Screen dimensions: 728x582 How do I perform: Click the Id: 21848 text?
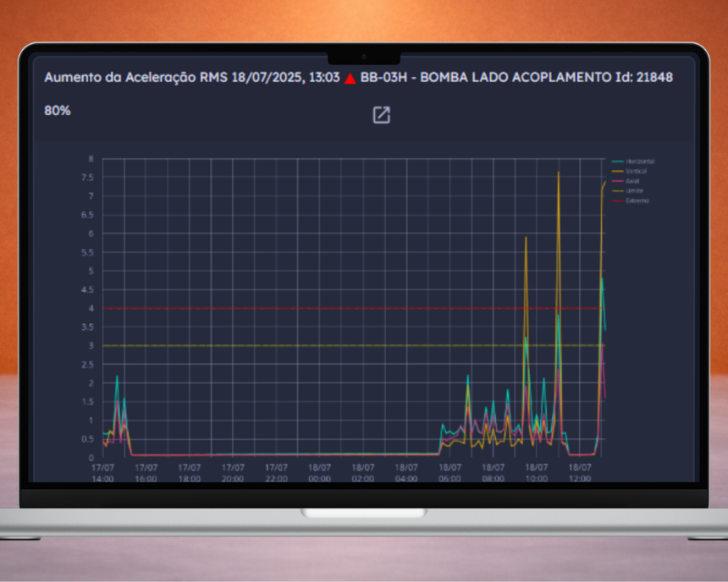coord(644,77)
